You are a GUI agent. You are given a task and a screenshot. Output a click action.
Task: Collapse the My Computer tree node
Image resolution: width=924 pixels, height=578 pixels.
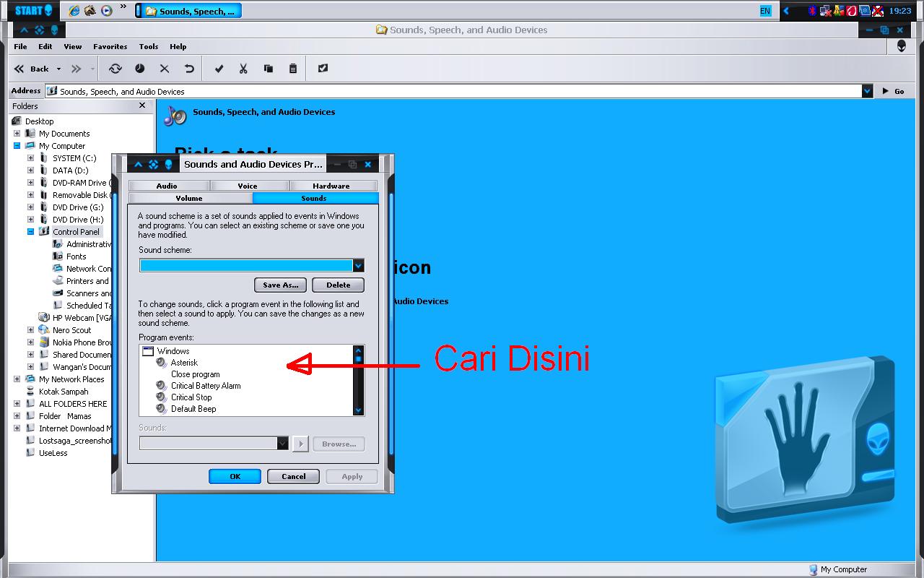[x=16, y=145]
